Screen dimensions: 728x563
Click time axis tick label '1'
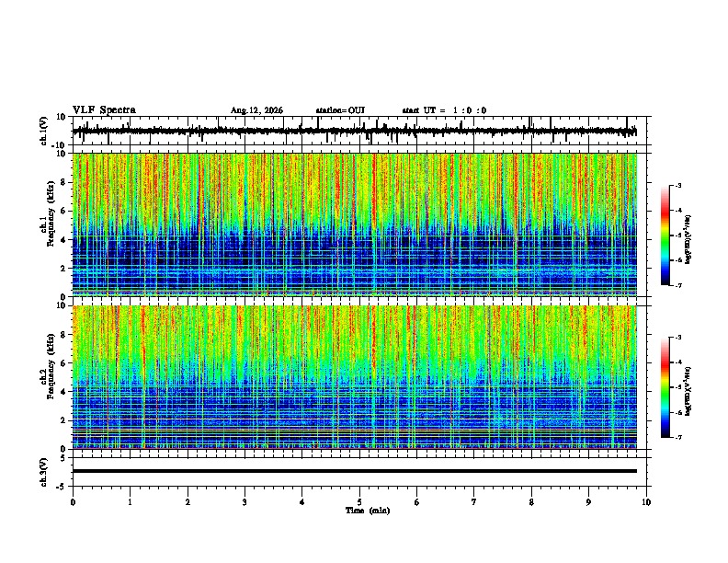(x=130, y=502)
